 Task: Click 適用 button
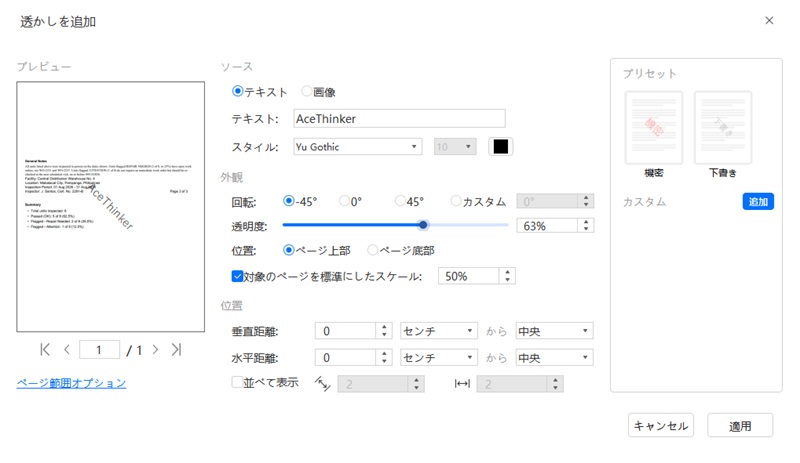click(740, 425)
